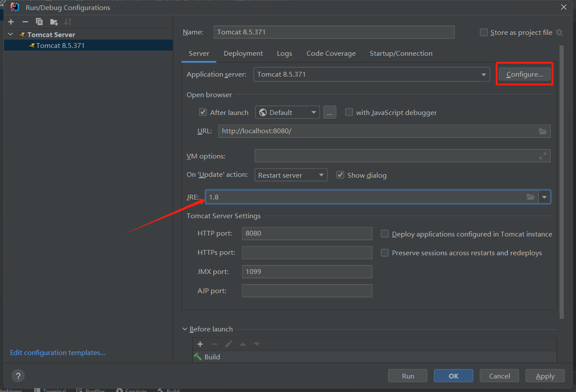576x392 pixels.
Task: Browse URL field folder icon
Action: [x=543, y=131]
